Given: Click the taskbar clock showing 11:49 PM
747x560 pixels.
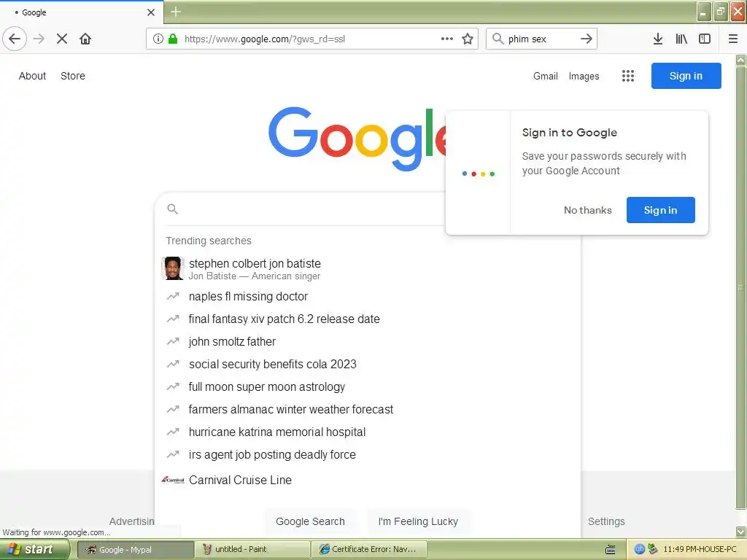Looking at the screenshot, I should tap(700, 549).
